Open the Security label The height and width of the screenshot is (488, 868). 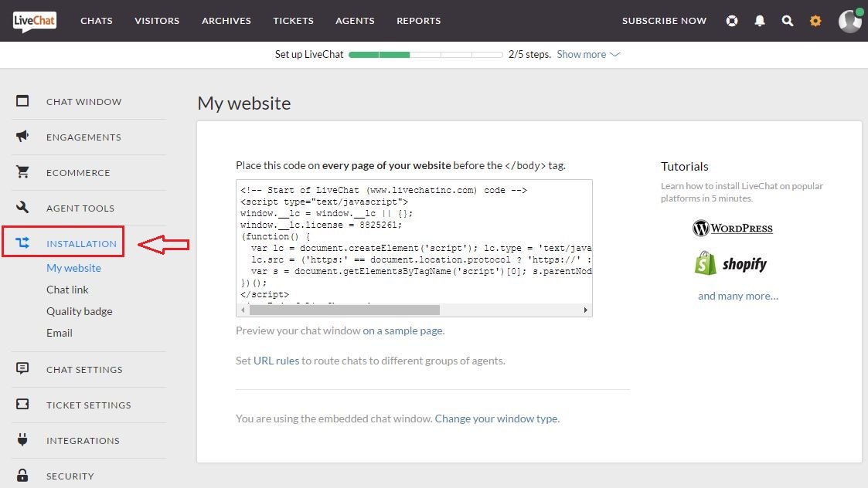pyautogui.click(x=70, y=476)
